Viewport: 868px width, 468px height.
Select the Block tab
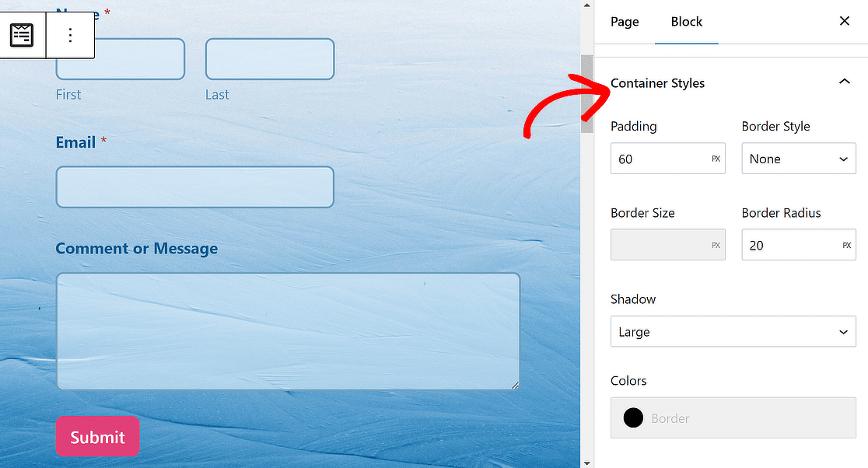687,22
